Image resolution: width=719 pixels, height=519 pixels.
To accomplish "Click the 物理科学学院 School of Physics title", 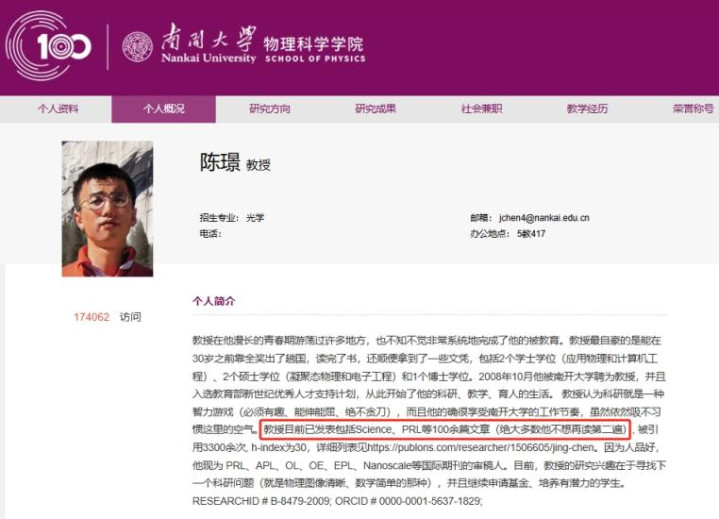I will tap(315, 49).
